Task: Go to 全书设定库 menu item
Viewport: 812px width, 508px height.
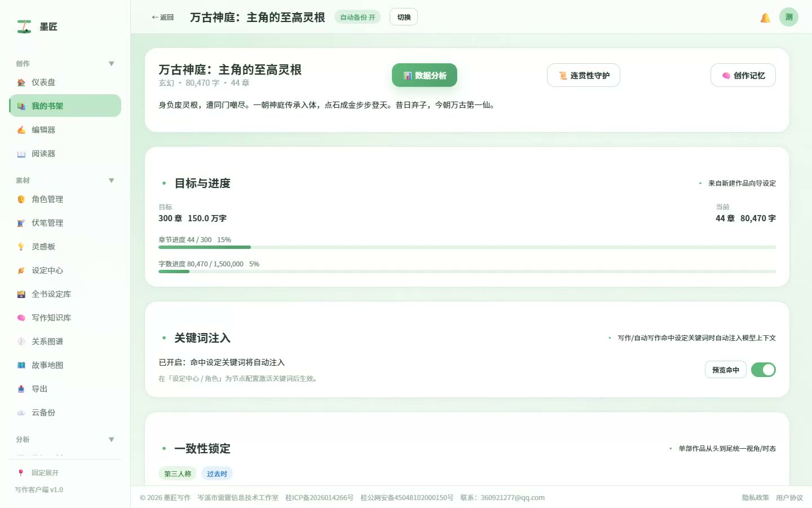Action: 65,294
